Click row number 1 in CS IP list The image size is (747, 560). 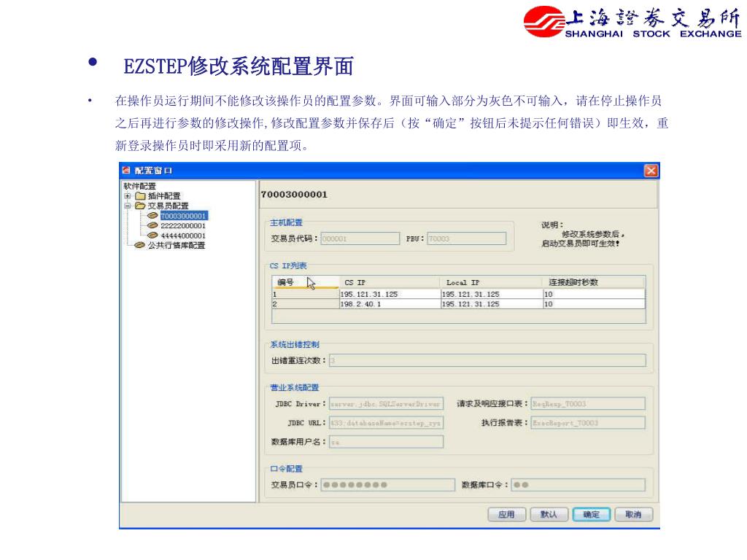click(306, 295)
